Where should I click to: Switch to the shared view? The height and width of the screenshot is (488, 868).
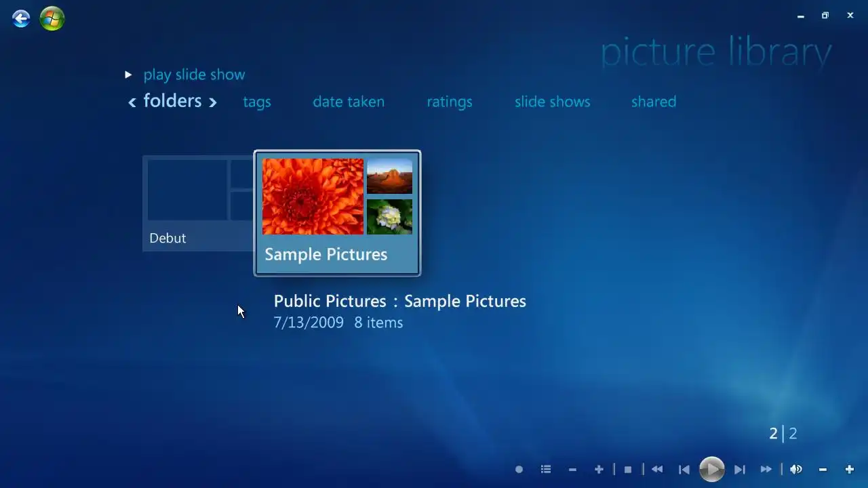[654, 102]
